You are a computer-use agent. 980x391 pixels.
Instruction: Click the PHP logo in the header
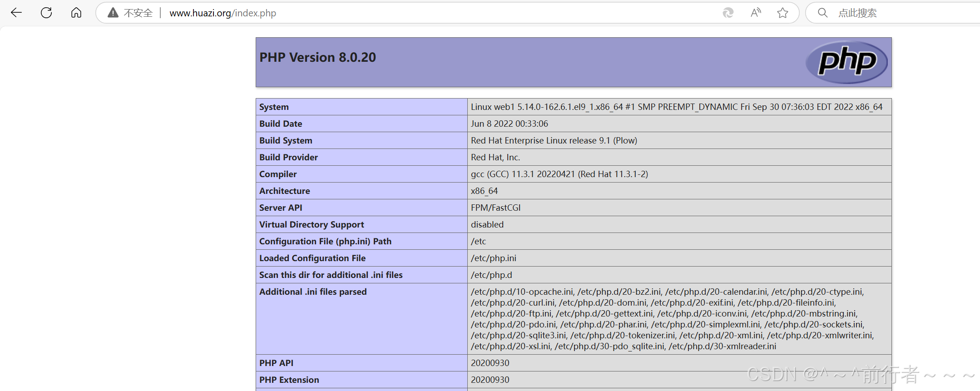[846, 62]
